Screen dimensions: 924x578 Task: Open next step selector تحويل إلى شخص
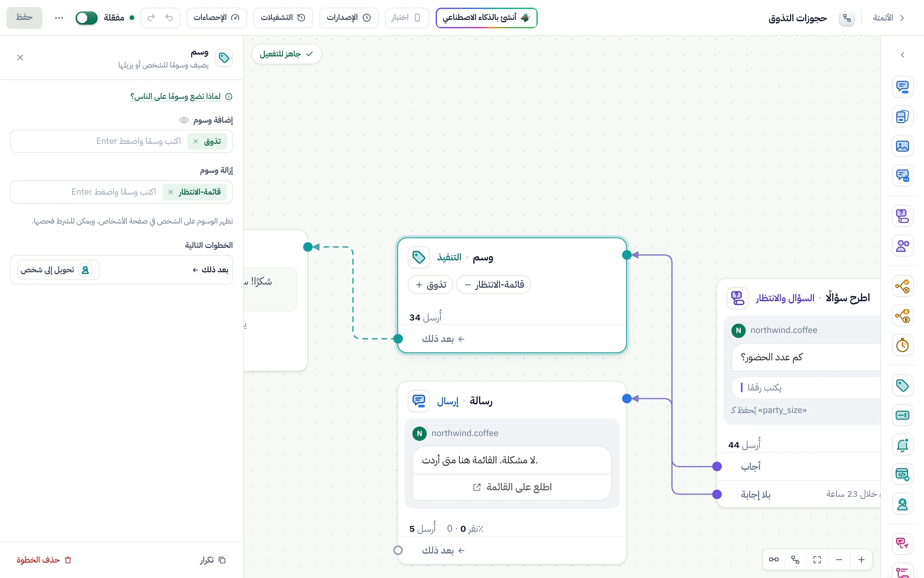(x=58, y=270)
